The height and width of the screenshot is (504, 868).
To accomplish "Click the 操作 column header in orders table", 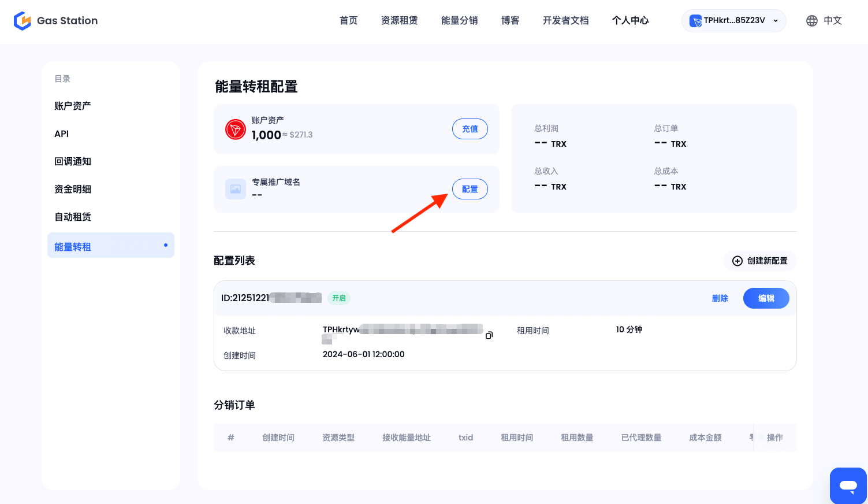I will [x=774, y=438].
